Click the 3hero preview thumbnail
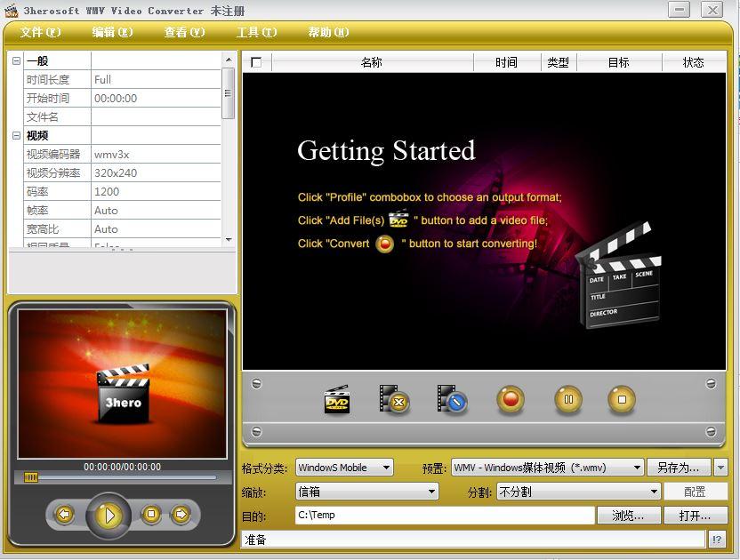Image resolution: width=740 pixels, height=560 pixels. click(122, 384)
